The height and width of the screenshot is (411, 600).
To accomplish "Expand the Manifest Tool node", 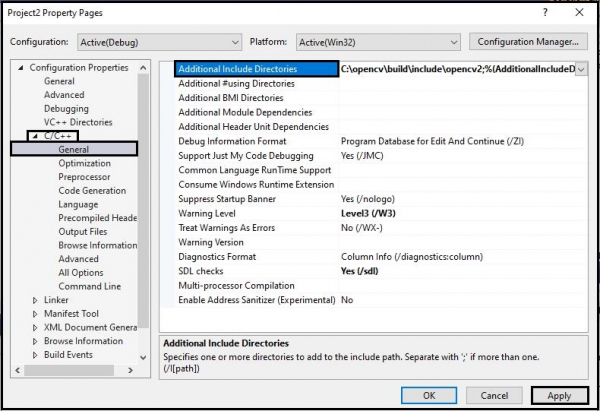I will click(35, 314).
